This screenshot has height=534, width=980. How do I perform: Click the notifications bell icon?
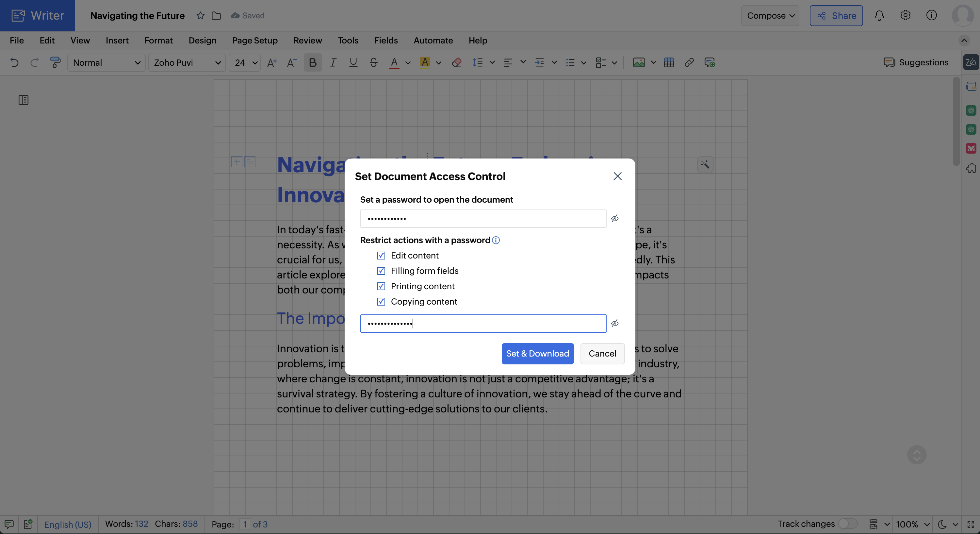pyautogui.click(x=879, y=16)
